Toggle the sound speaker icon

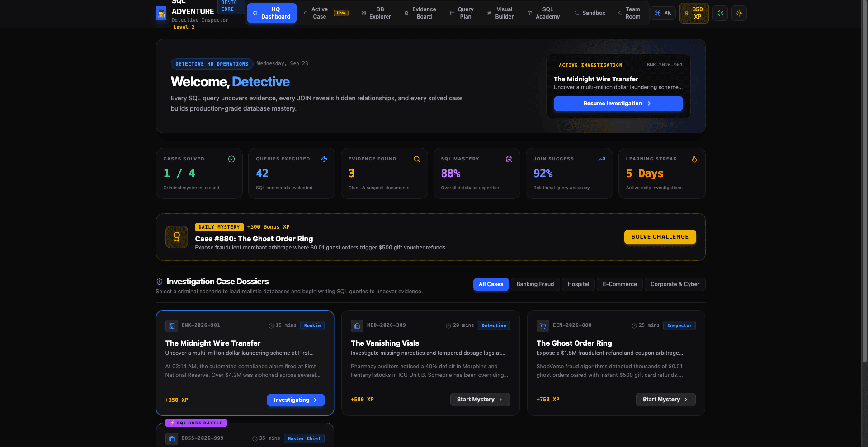pyautogui.click(x=720, y=13)
